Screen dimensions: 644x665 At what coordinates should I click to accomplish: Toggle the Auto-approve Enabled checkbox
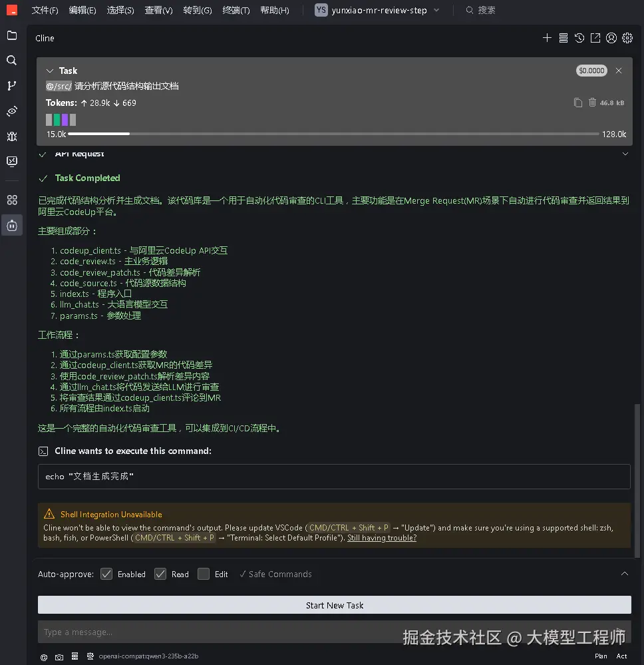[106, 574]
